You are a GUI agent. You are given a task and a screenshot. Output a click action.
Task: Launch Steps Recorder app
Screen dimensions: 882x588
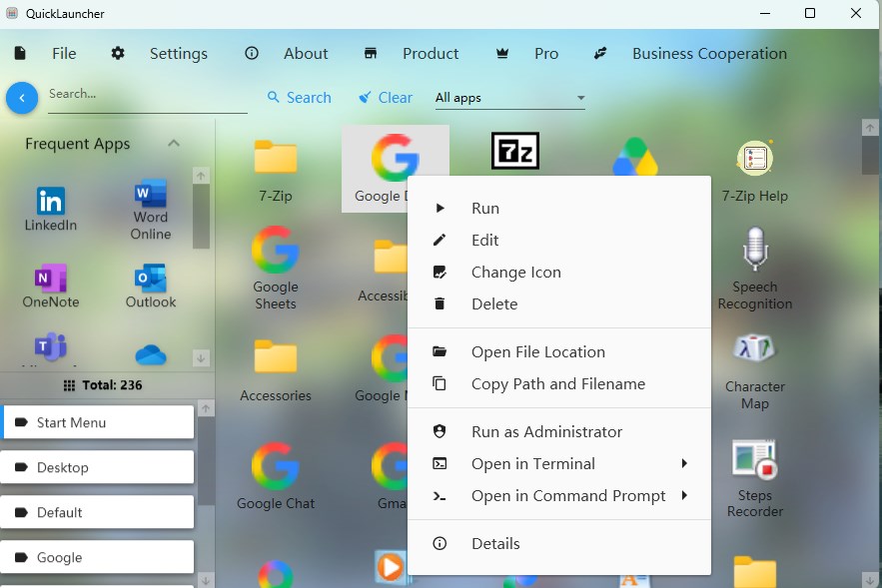click(x=754, y=478)
